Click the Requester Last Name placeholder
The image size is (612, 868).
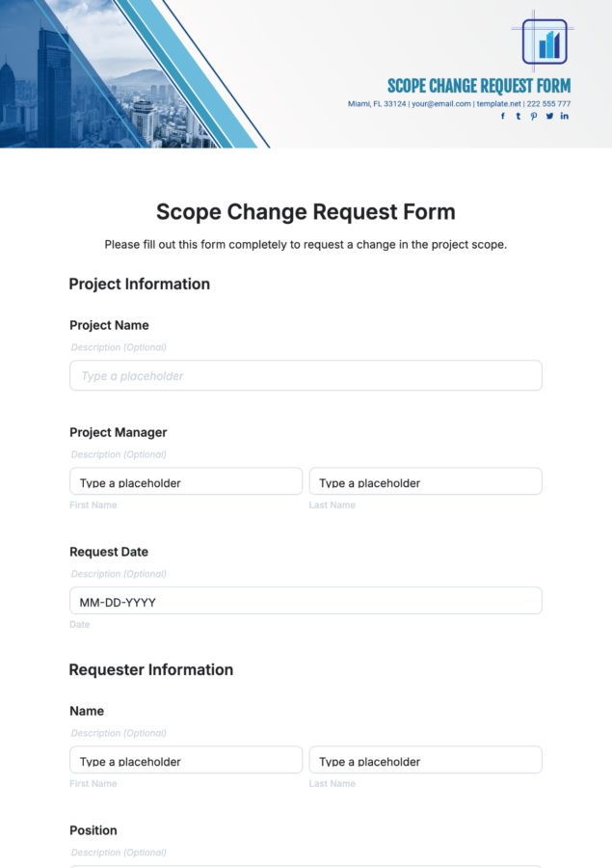click(x=425, y=759)
